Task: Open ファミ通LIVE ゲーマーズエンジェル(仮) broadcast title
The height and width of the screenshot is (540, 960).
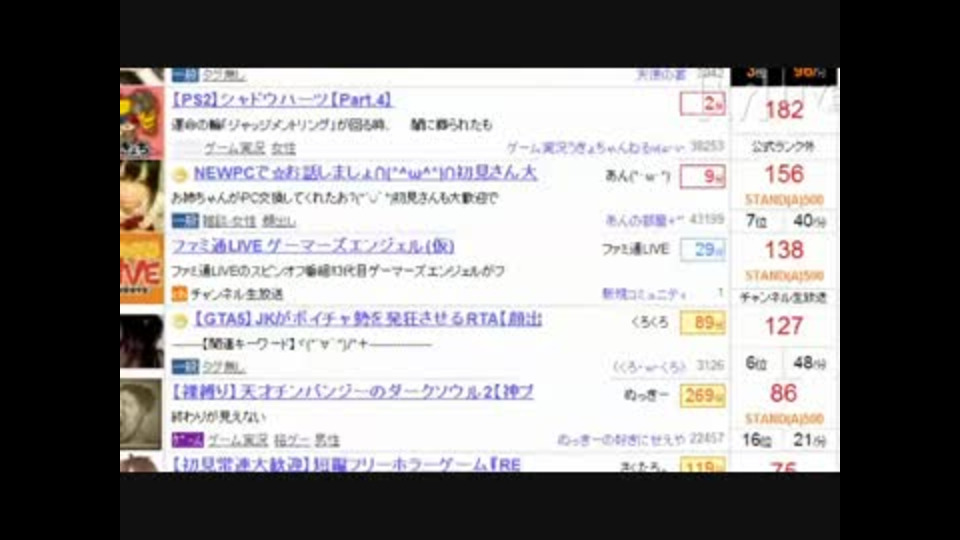Action: tap(313, 246)
